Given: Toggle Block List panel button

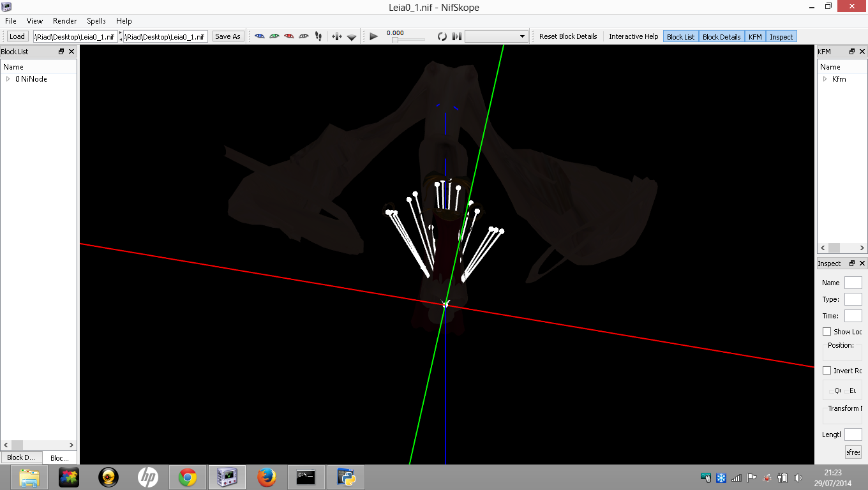Looking at the screenshot, I should click(x=681, y=36).
